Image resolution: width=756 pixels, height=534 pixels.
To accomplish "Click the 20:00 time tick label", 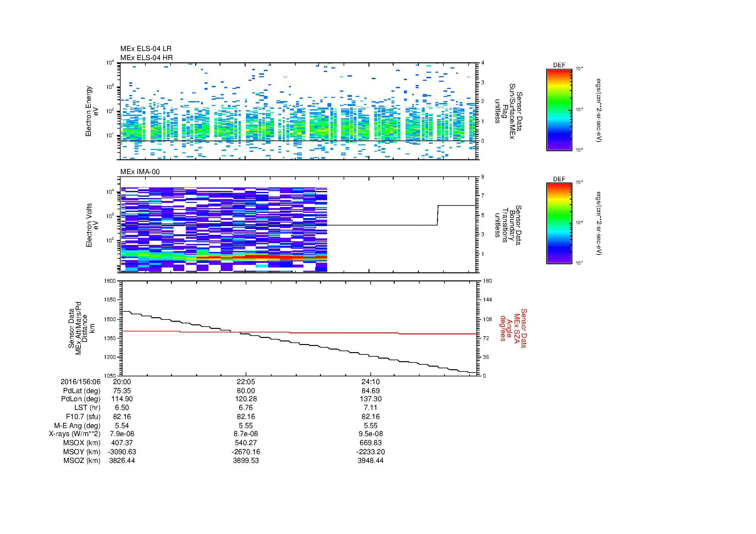I will pyautogui.click(x=122, y=382).
